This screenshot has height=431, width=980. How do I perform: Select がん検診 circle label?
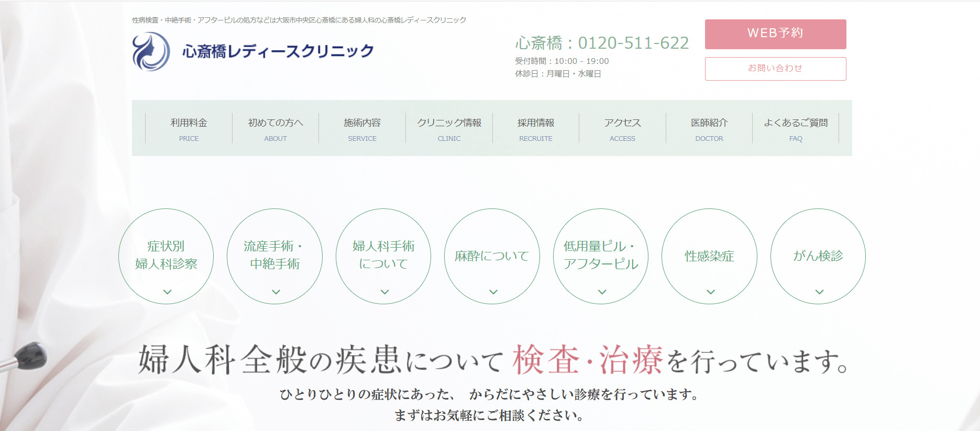click(x=818, y=256)
